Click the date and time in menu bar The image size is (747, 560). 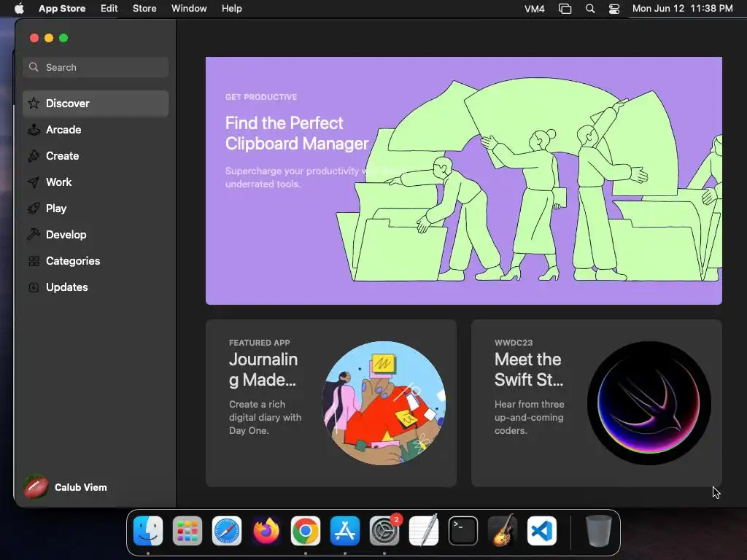682,9
